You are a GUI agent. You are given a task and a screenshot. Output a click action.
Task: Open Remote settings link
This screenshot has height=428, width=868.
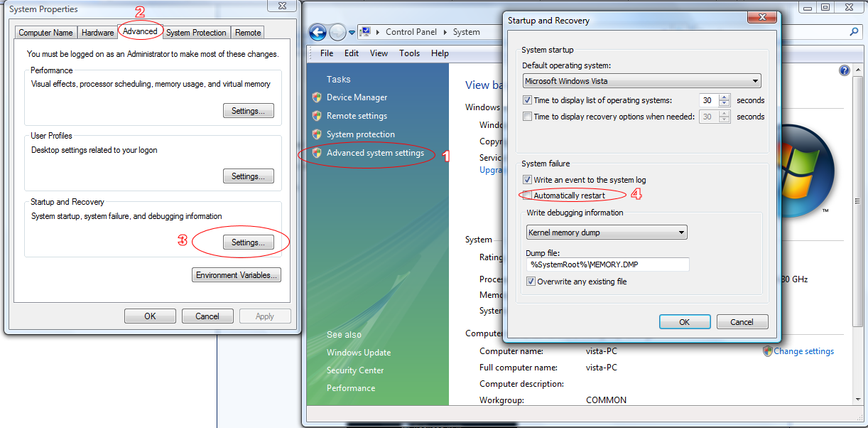357,116
